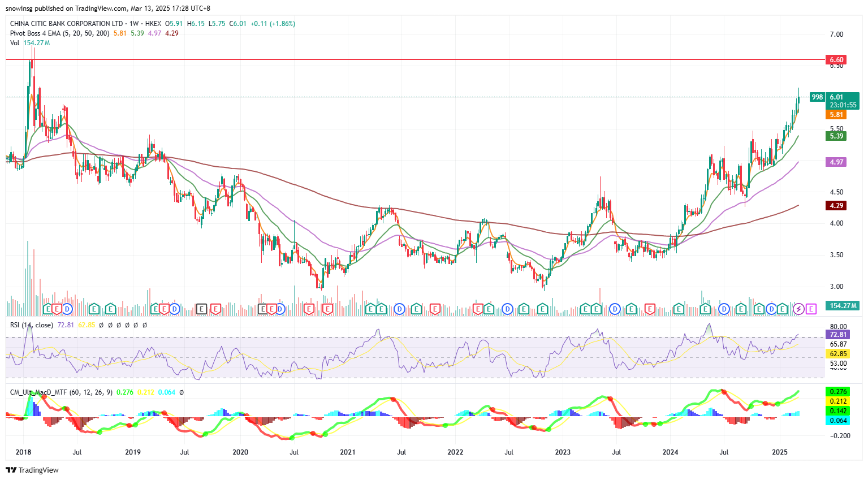
Task: Click the yellow 0.212 MACD axis label
Action: pos(837,401)
